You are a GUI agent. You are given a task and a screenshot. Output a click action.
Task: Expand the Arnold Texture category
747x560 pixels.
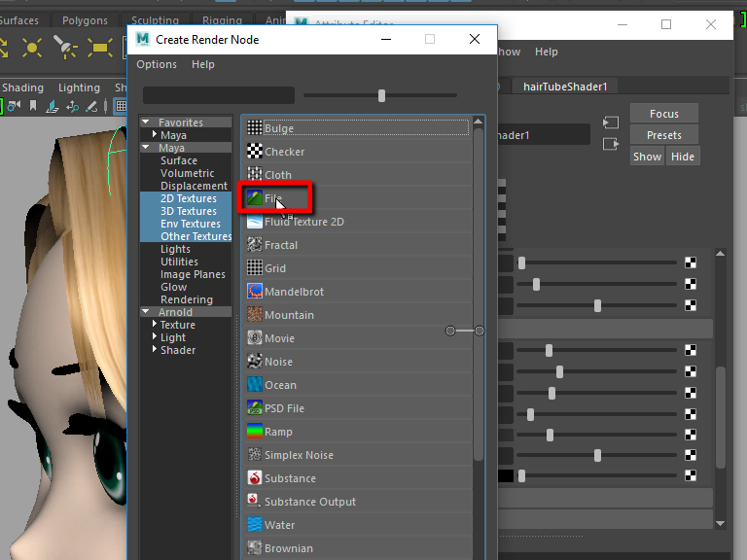tap(155, 324)
